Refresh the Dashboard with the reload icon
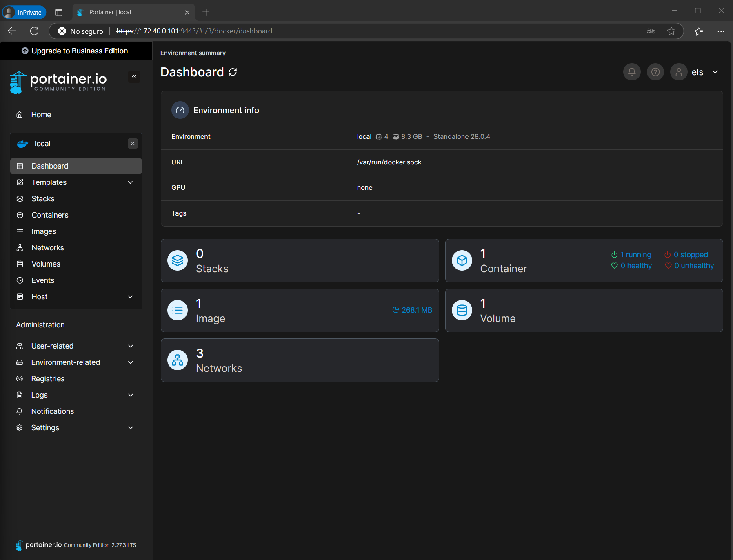 tap(233, 72)
